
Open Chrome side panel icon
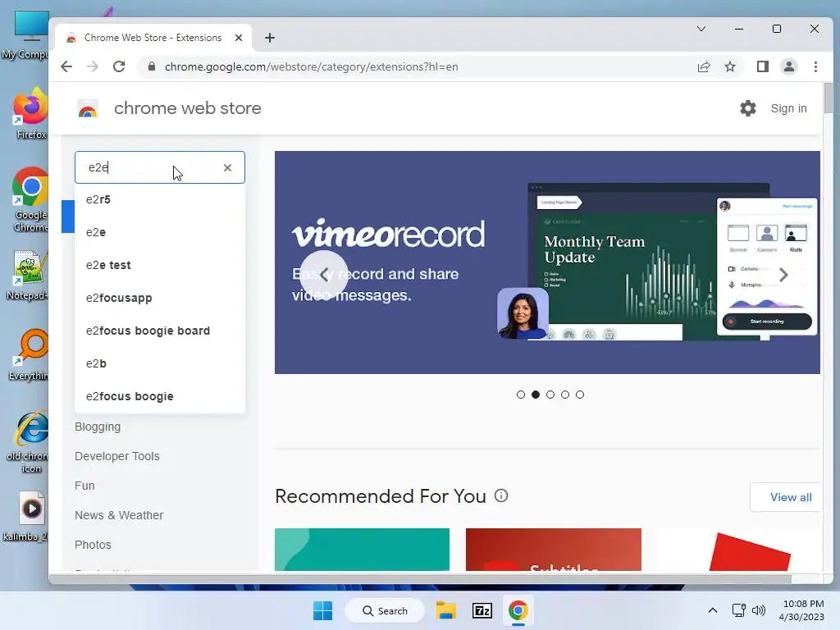tap(762, 66)
